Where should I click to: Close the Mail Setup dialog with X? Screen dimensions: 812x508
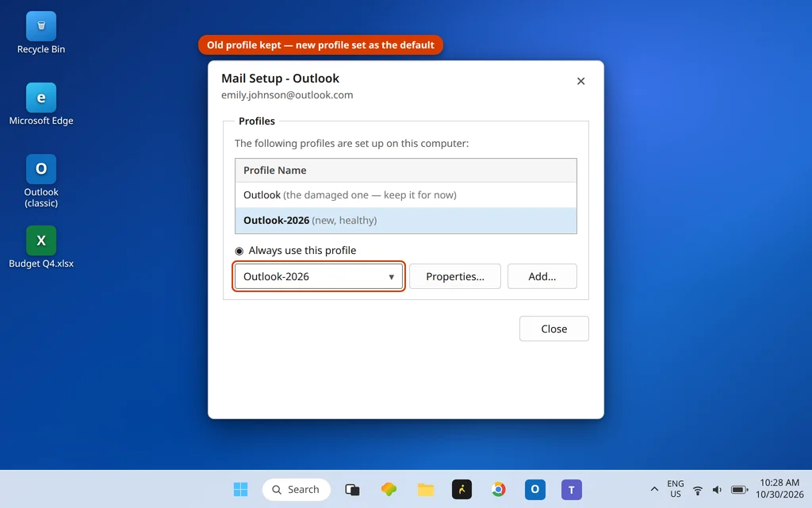581,81
